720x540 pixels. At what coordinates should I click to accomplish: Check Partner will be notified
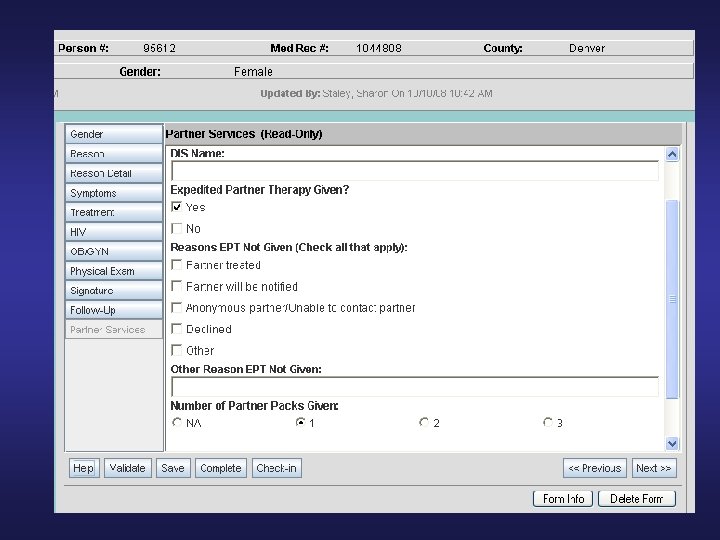click(176, 287)
